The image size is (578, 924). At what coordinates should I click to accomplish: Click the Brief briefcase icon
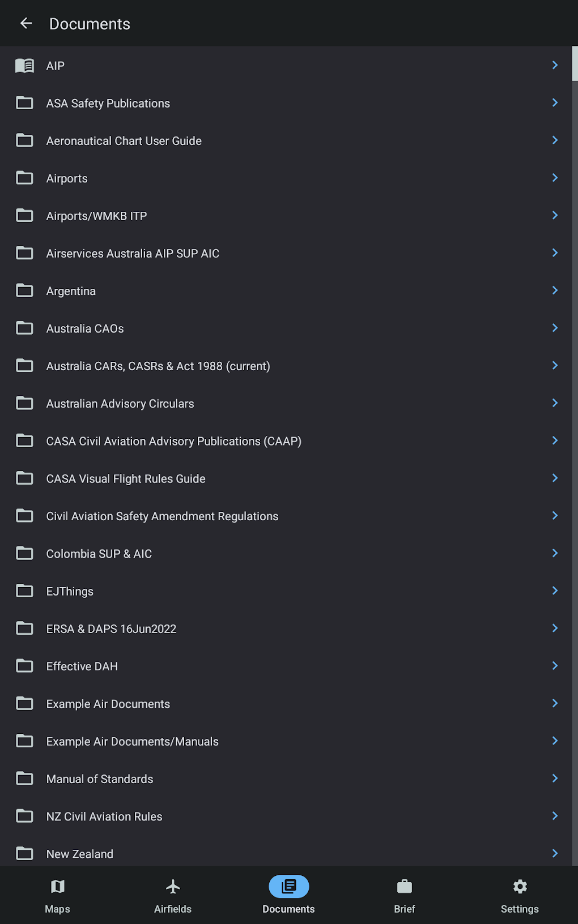pos(405,887)
